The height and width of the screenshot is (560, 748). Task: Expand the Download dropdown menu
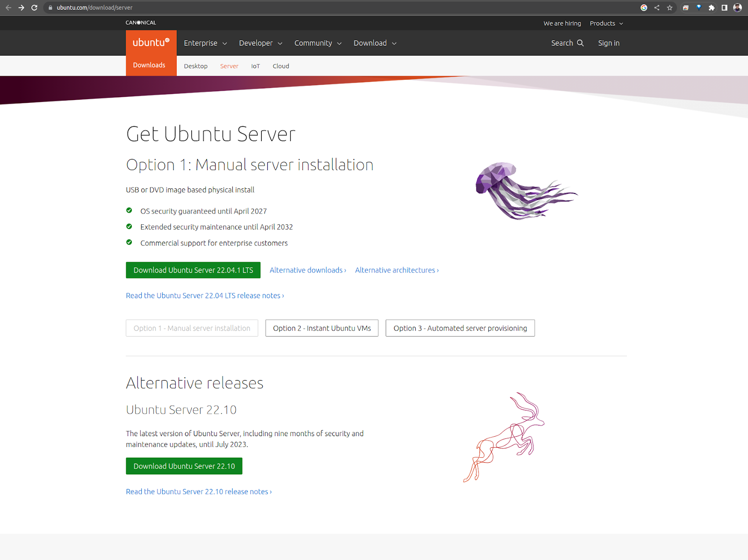pos(375,43)
